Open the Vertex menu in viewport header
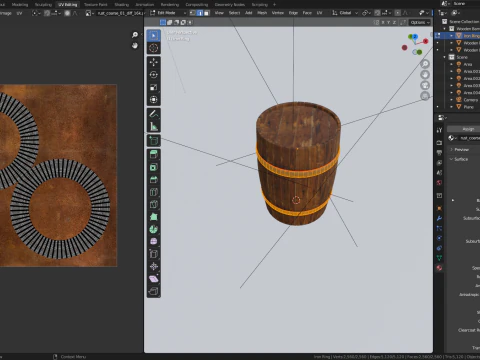This screenshot has width=480, height=360. pyautogui.click(x=278, y=13)
